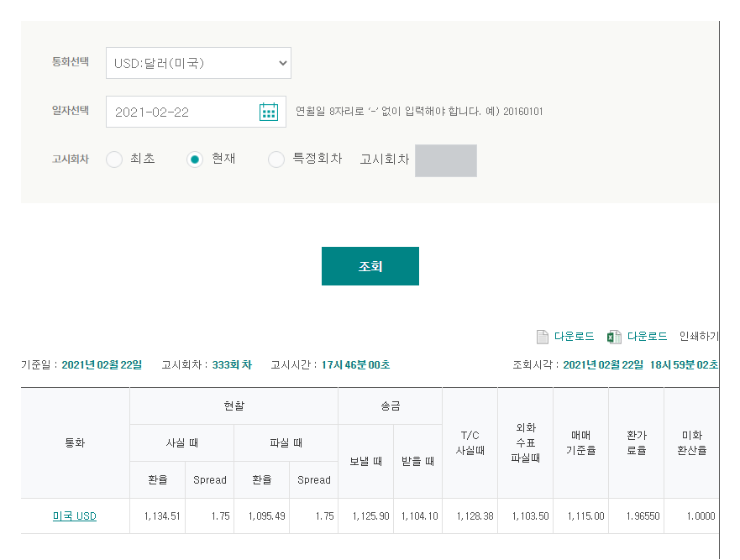Select the 최초 radio button
The height and width of the screenshot is (560, 740).
pos(114,160)
